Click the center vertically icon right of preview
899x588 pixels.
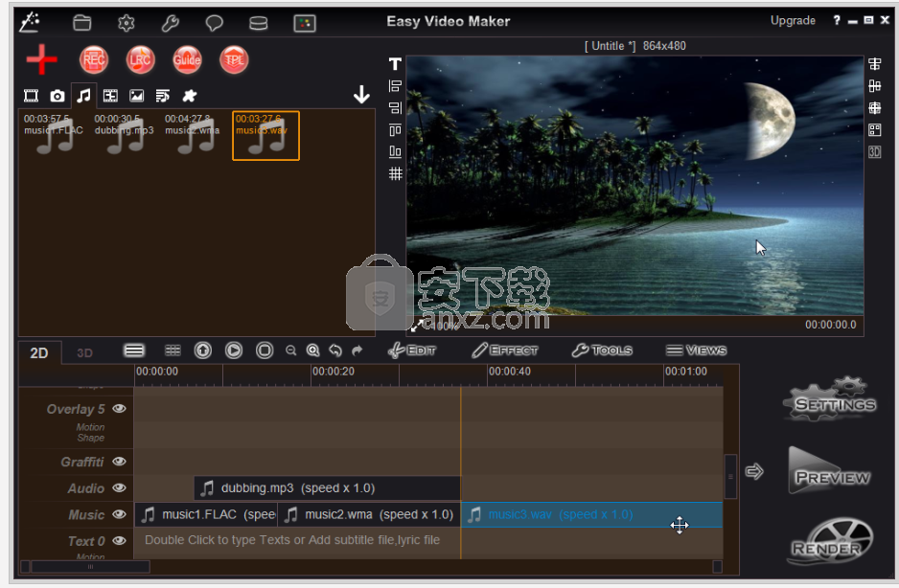point(875,86)
